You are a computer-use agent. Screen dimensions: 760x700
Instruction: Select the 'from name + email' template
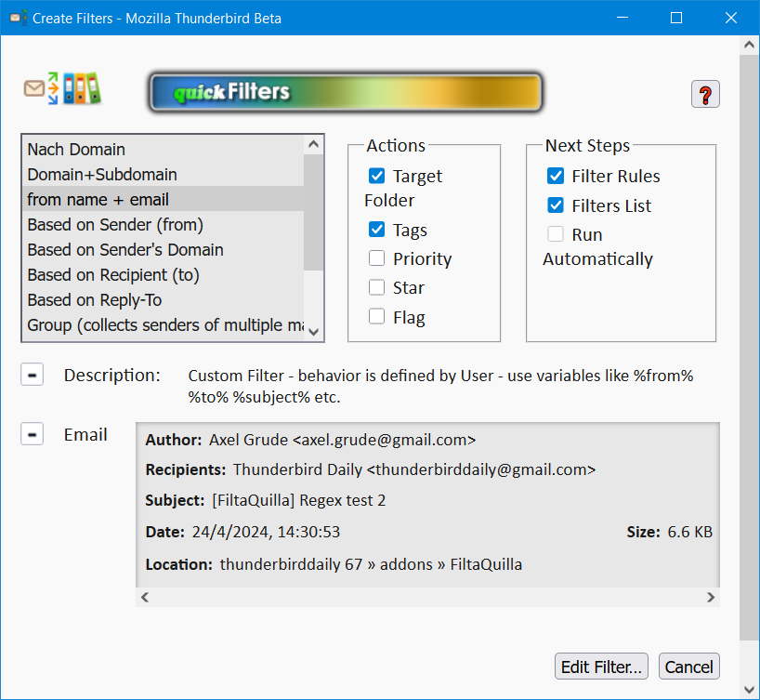tap(163, 199)
